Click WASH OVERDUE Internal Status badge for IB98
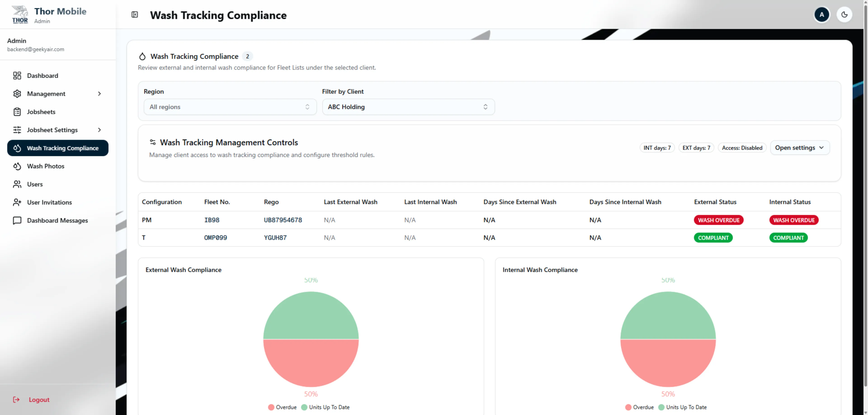Image resolution: width=868 pixels, height=415 pixels. (794, 220)
